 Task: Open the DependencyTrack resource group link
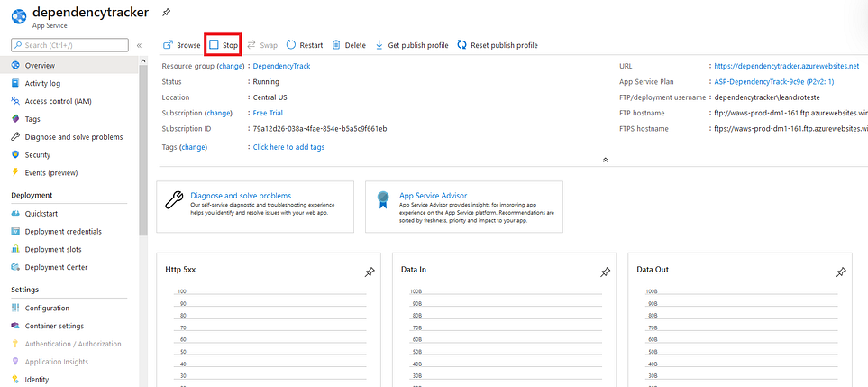click(x=281, y=66)
